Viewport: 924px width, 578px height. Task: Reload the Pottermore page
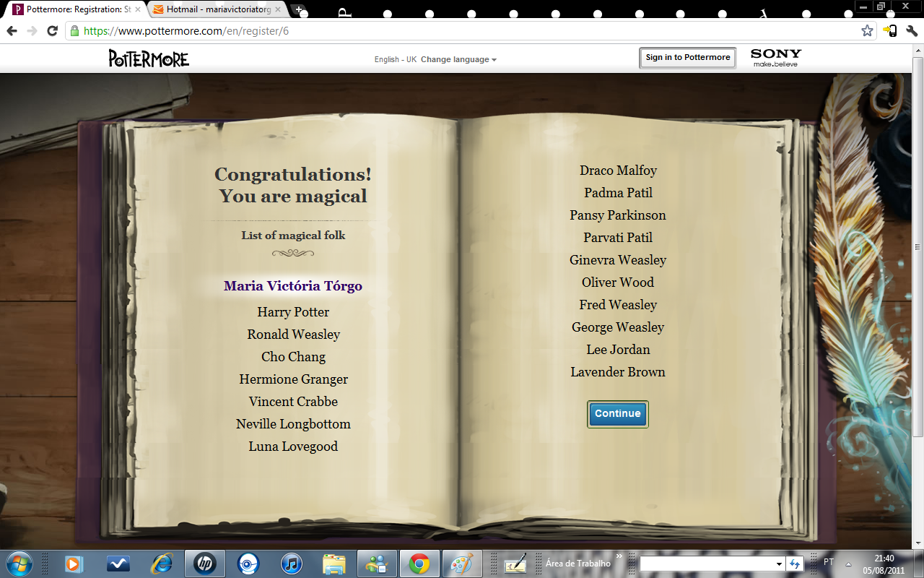click(52, 31)
